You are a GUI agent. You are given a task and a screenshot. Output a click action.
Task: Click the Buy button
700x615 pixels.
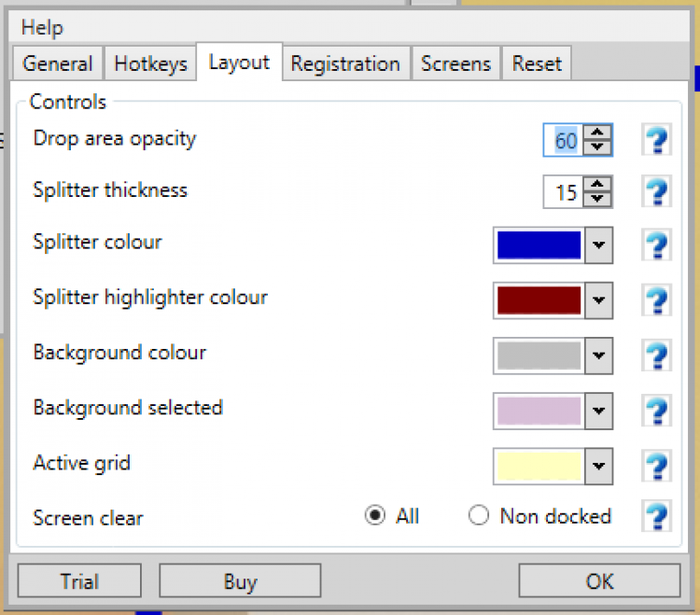[x=240, y=581]
